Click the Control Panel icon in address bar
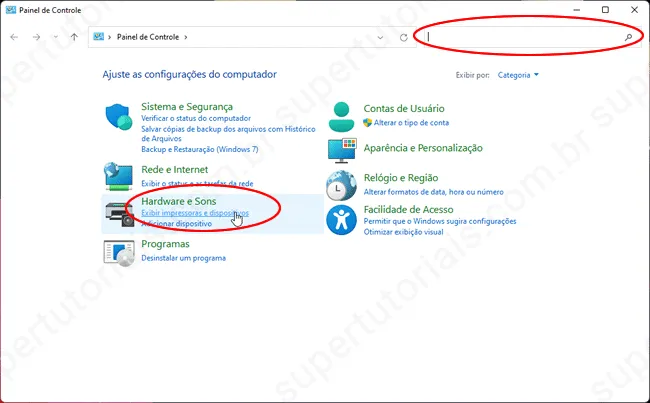This screenshot has height=403, width=650. (99, 37)
